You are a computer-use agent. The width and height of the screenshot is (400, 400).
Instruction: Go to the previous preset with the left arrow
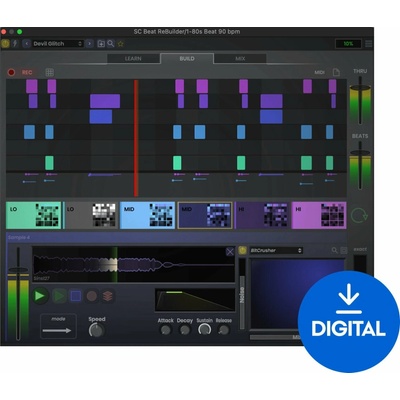tap(27, 44)
